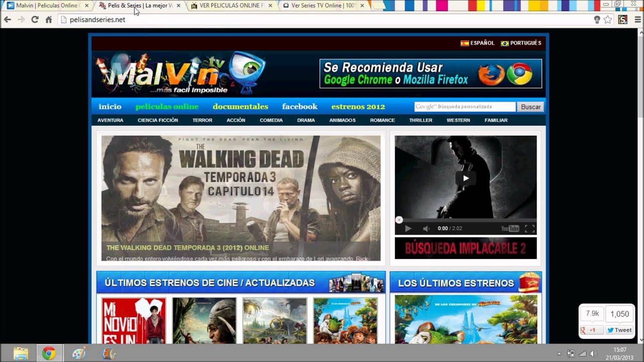Bookmark page with the star icon
The height and width of the screenshot is (362, 644).
pos(608,20)
